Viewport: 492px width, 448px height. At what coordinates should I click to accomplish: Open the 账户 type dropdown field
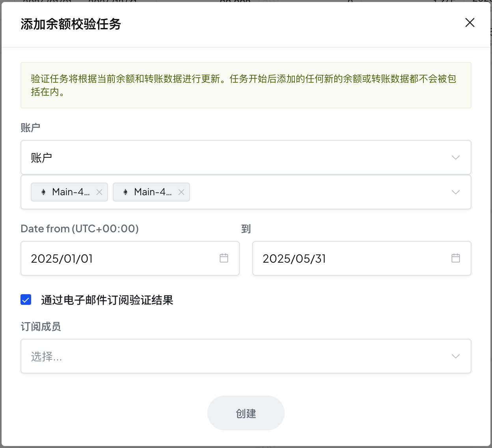(x=237, y=158)
